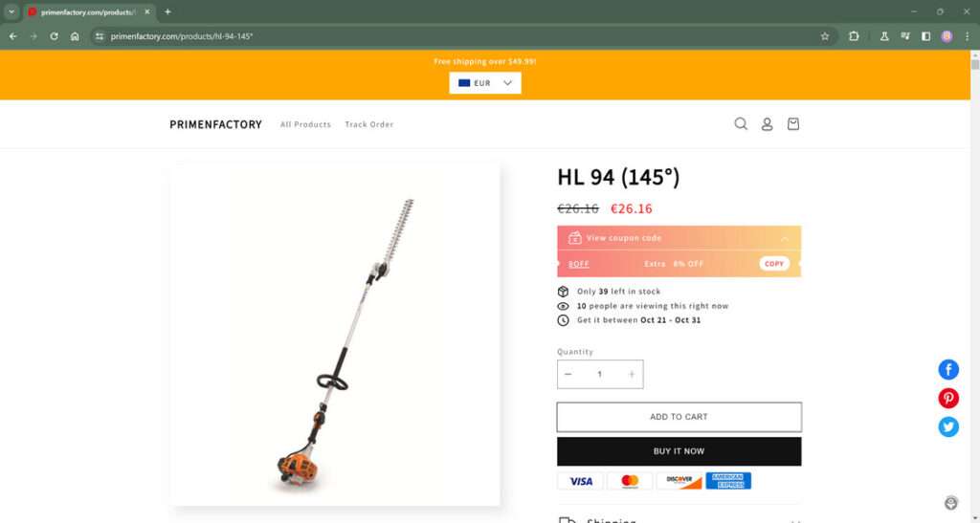This screenshot has height=523, width=980.
Task: Open the account user icon
Action: pos(767,124)
